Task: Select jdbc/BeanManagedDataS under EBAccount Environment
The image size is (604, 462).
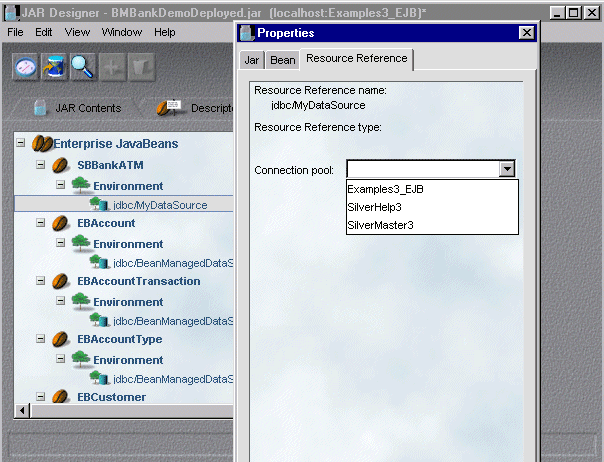Action: pos(173,263)
